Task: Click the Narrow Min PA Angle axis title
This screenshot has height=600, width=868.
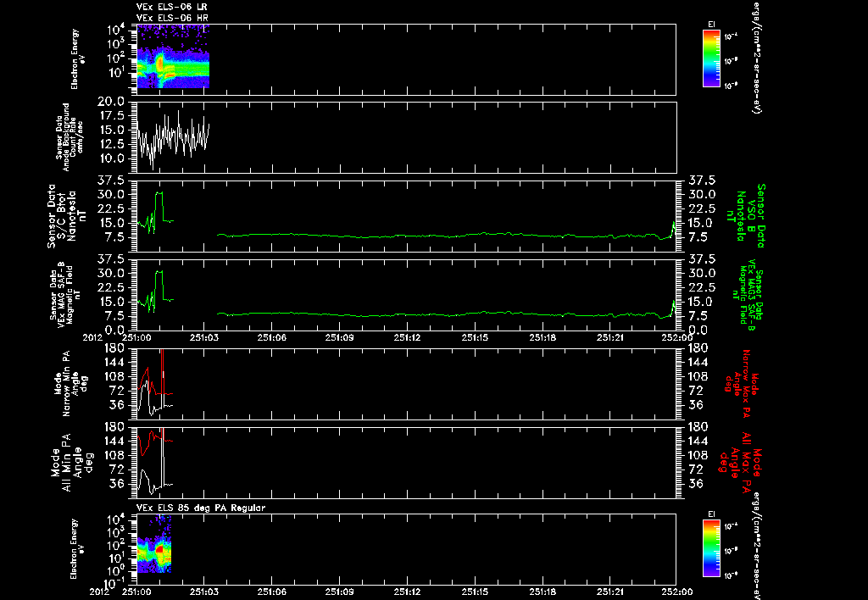Action: (71, 384)
